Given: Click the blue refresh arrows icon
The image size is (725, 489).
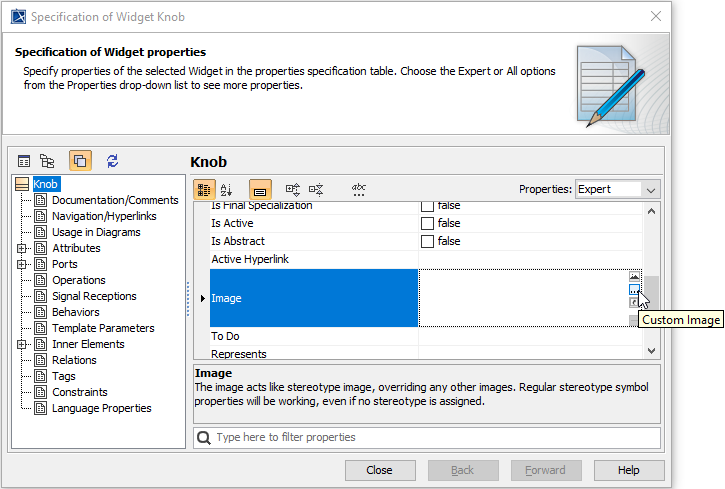Looking at the screenshot, I should pos(112,161).
